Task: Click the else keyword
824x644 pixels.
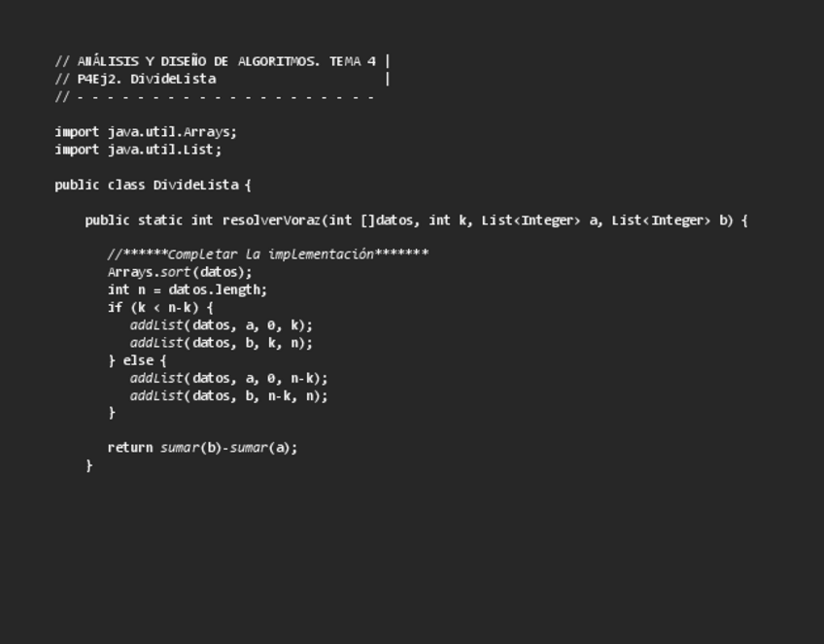Action: click(x=138, y=360)
